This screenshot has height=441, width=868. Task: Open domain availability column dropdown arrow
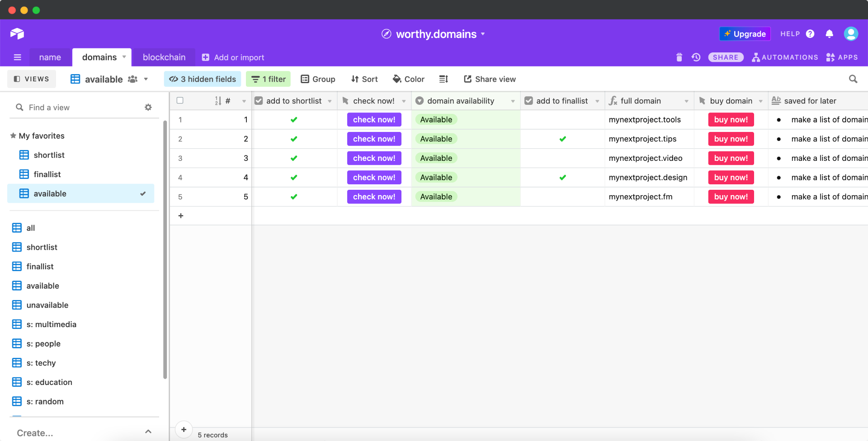(x=513, y=101)
